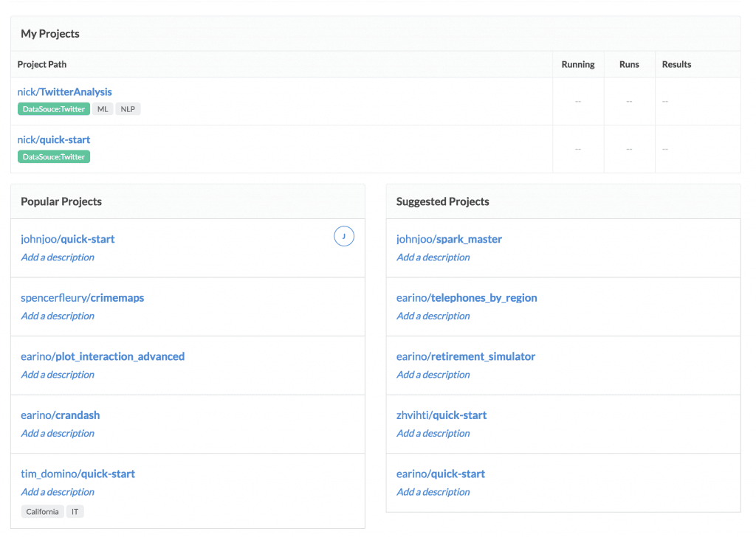Viewport: 756px width, 537px height.
Task: Open spencerfleury/crimemaps project
Action: [83, 298]
